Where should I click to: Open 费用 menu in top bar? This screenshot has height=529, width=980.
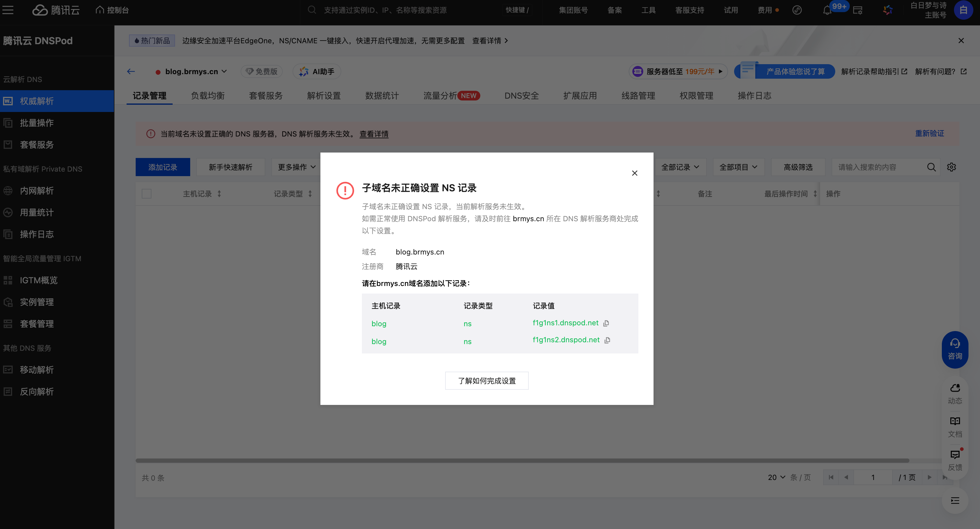pyautogui.click(x=768, y=10)
